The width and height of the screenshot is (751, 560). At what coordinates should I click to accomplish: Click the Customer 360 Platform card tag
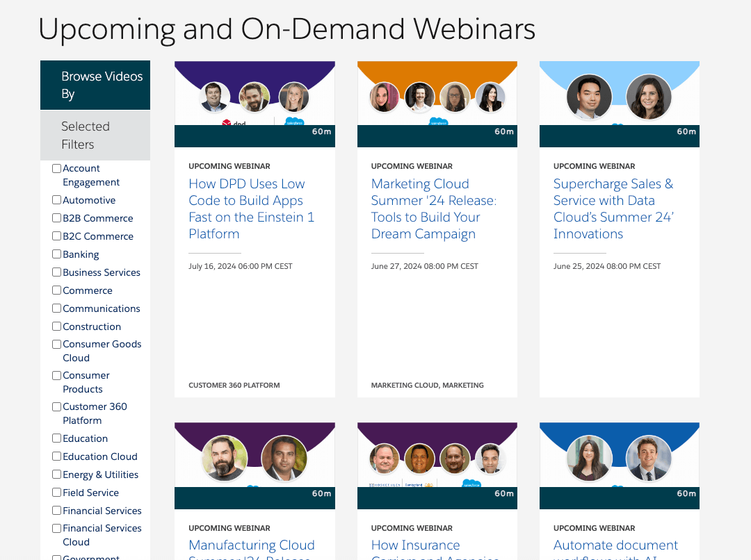click(x=234, y=385)
